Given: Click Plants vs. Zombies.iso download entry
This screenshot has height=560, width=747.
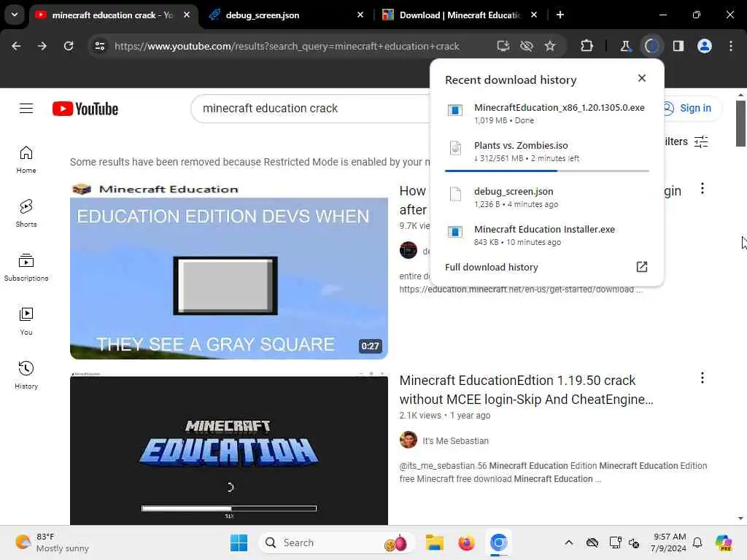Looking at the screenshot, I should pyautogui.click(x=547, y=152).
